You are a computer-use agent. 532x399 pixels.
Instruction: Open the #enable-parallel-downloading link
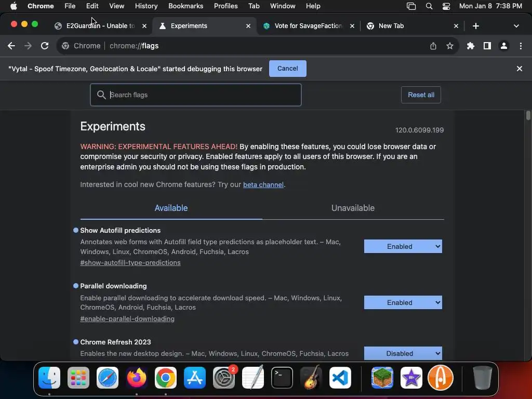[x=127, y=319]
